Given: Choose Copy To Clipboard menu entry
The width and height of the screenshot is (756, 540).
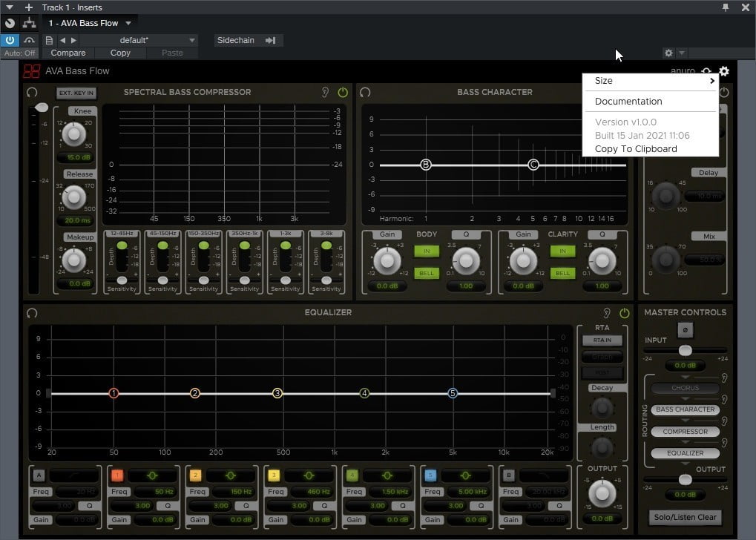Looking at the screenshot, I should click(636, 149).
